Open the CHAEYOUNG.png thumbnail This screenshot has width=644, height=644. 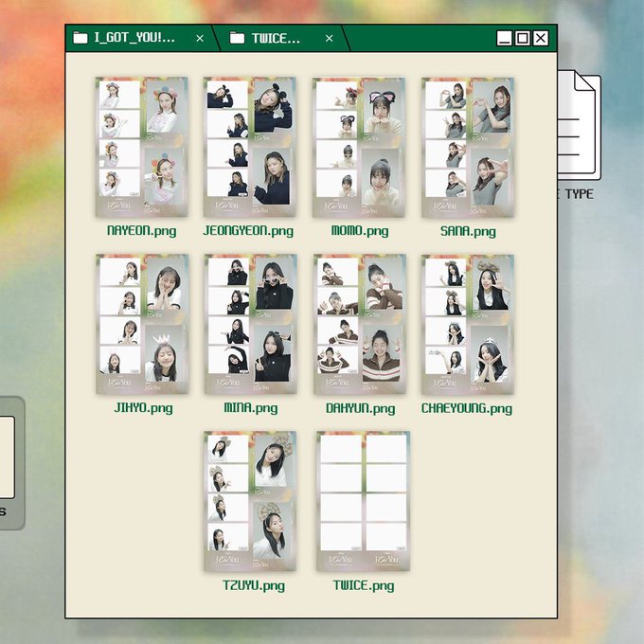pos(468,324)
